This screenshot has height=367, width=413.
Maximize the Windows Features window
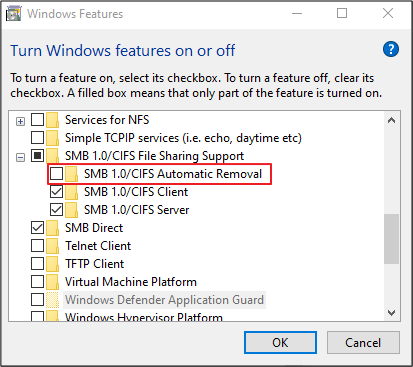point(342,14)
